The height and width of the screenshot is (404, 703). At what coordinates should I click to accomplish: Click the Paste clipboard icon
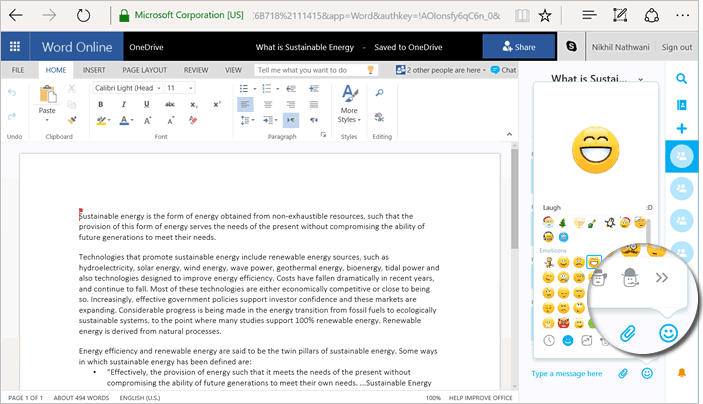point(47,95)
